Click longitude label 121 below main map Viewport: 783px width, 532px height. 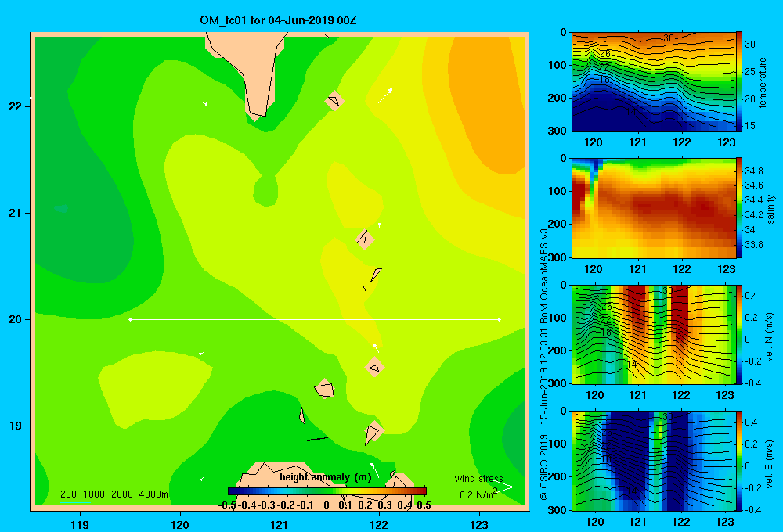(x=280, y=524)
